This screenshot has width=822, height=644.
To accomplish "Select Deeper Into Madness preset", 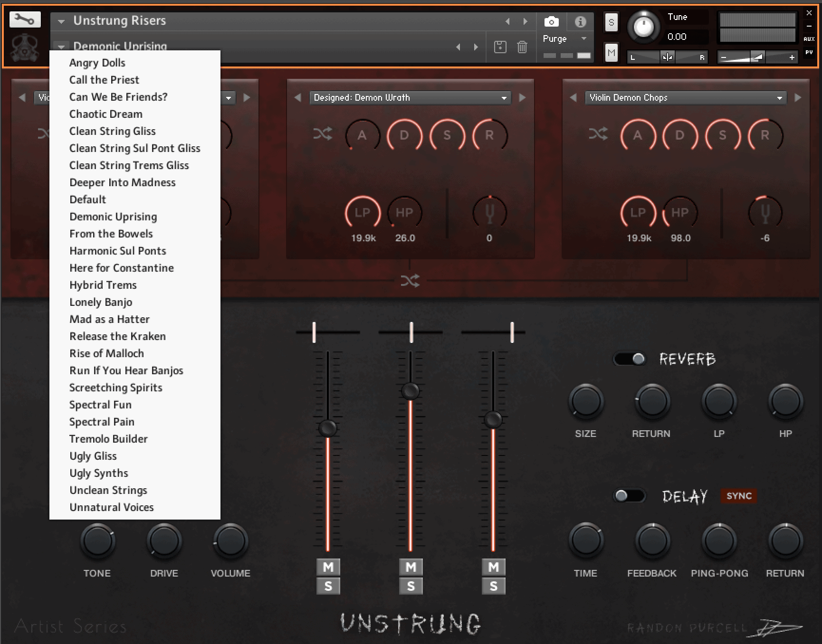I will pyautogui.click(x=122, y=182).
